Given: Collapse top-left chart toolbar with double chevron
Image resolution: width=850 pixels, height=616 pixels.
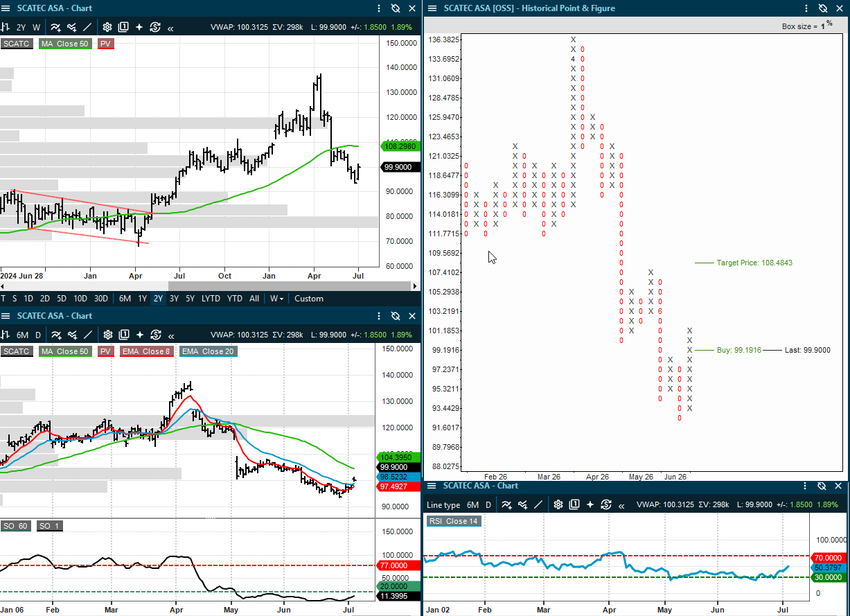Looking at the screenshot, I should (x=170, y=28).
